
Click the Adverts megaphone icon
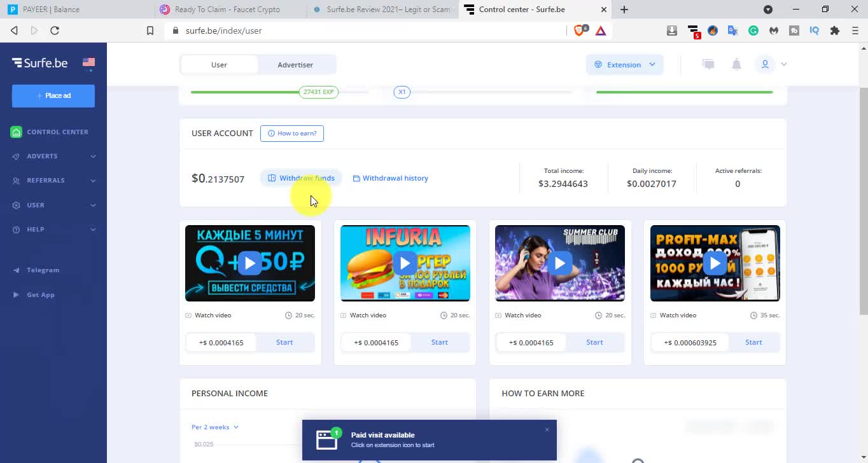click(16, 156)
